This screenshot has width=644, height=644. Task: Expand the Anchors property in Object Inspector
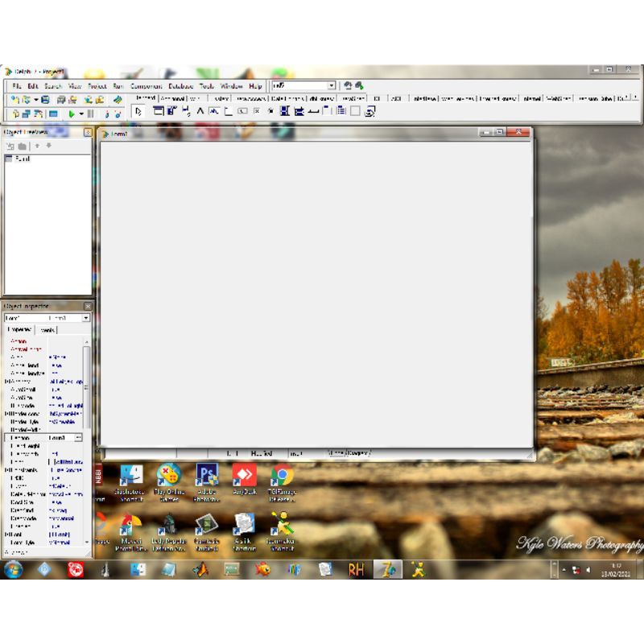coord(7,381)
